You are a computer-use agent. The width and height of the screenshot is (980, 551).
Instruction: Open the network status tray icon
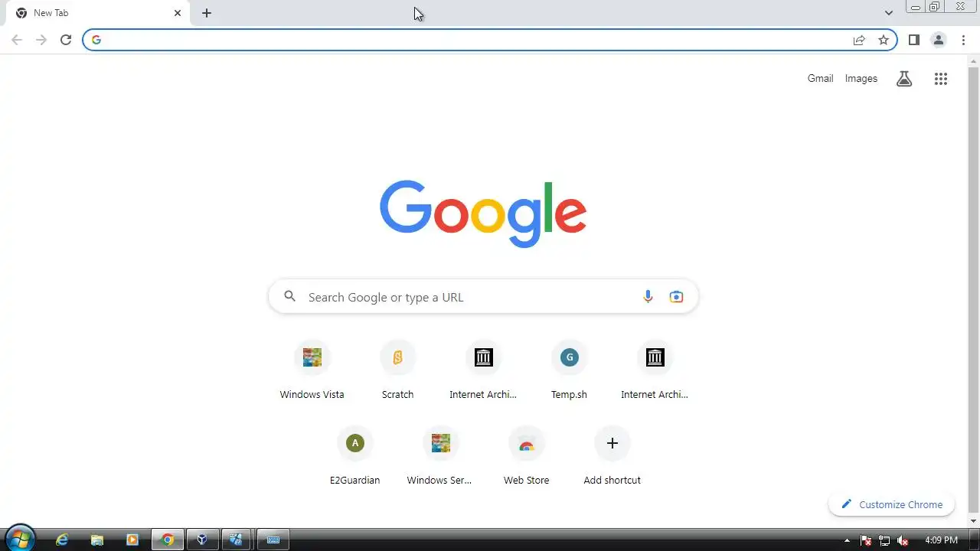[x=884, y=540]
